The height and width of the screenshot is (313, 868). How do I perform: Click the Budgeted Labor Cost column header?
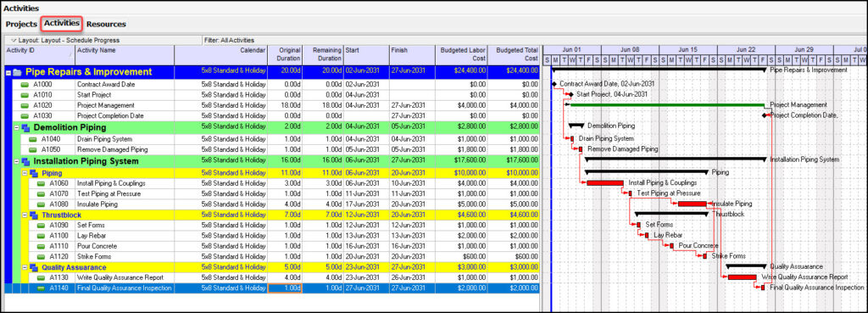click(x=462, y=55)
